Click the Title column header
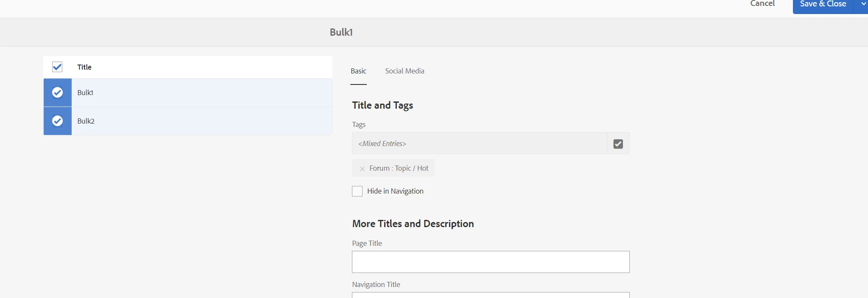The width and height of the screenshot is (868, 298). click(x=84, y=67)
